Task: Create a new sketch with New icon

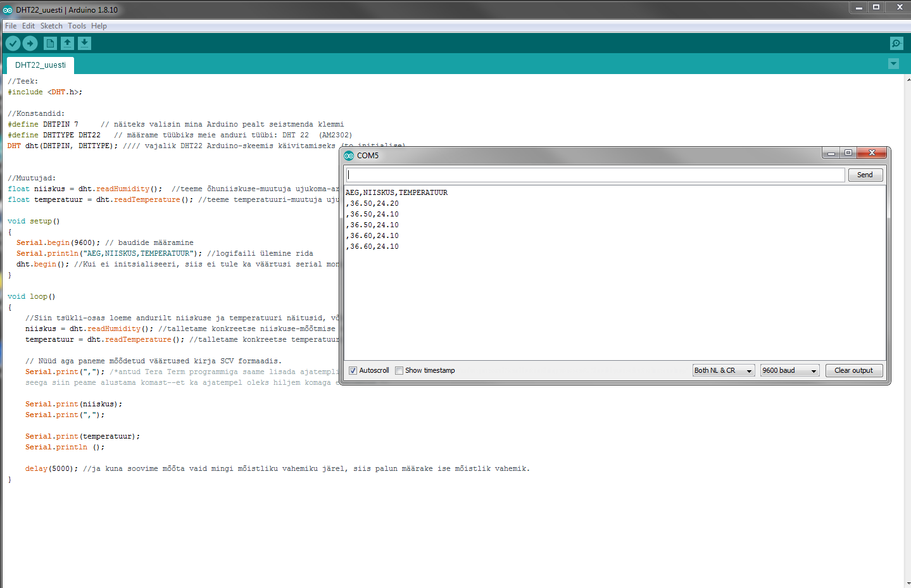Action: [50, 43]
